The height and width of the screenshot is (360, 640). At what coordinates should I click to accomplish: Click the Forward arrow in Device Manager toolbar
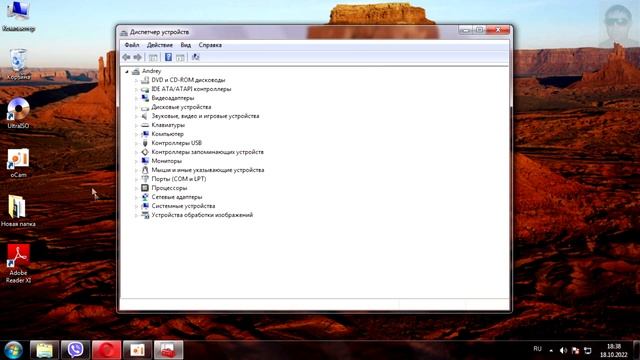tap(138, 57)
